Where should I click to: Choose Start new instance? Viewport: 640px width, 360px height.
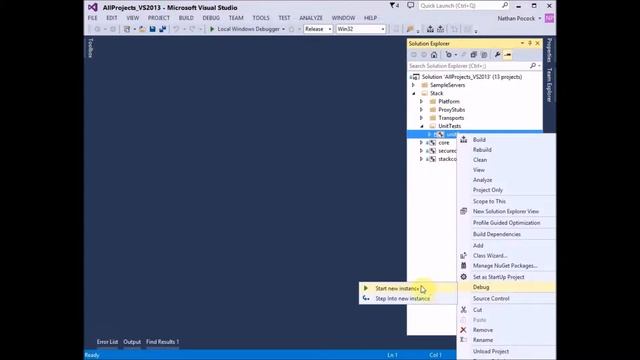(x=408, y=288)
